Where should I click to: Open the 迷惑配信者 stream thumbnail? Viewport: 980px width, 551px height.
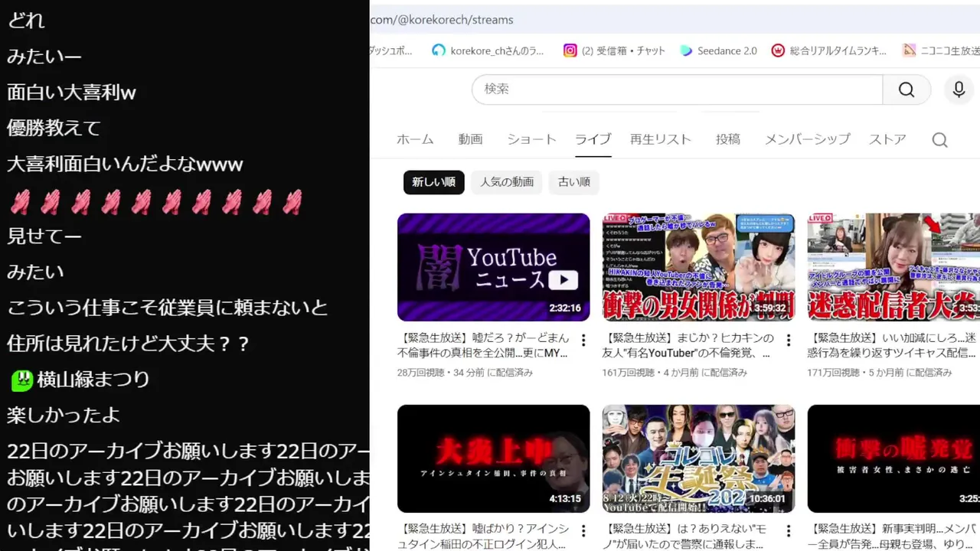click(x=893, y=267)
